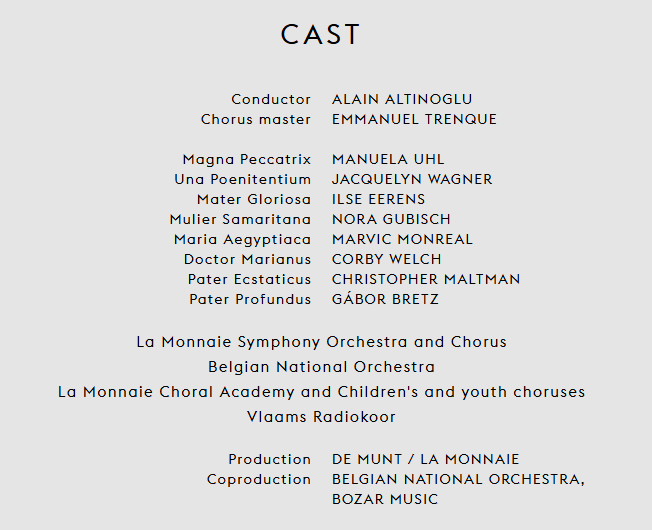
Task: Select the Pater Ecstaticus role label
Action: (x=249, y=279)
